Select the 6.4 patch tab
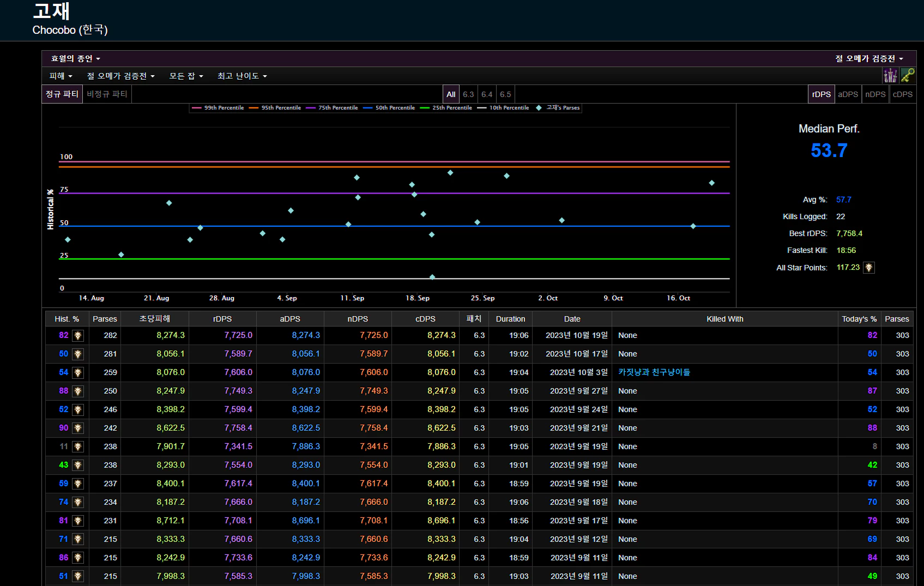Viewport: 924px width, 586px height. click(487, 94)
